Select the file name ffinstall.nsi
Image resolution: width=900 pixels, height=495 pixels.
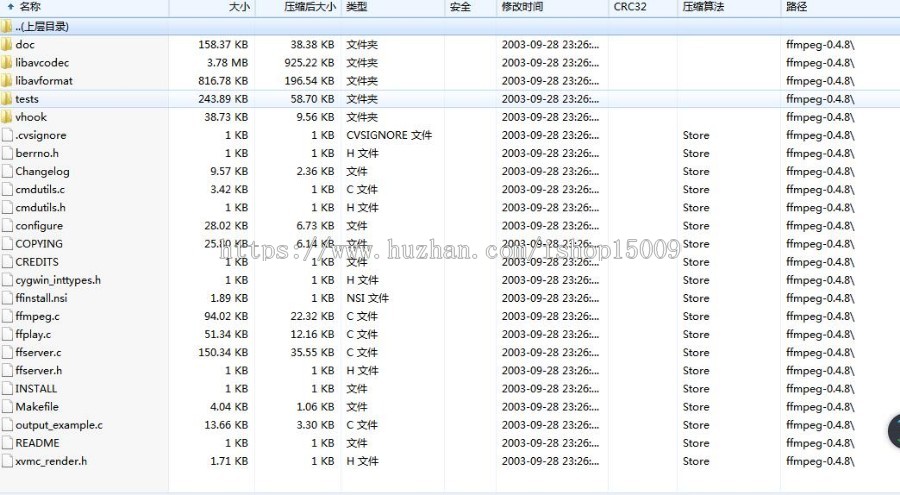click(41, 298)
